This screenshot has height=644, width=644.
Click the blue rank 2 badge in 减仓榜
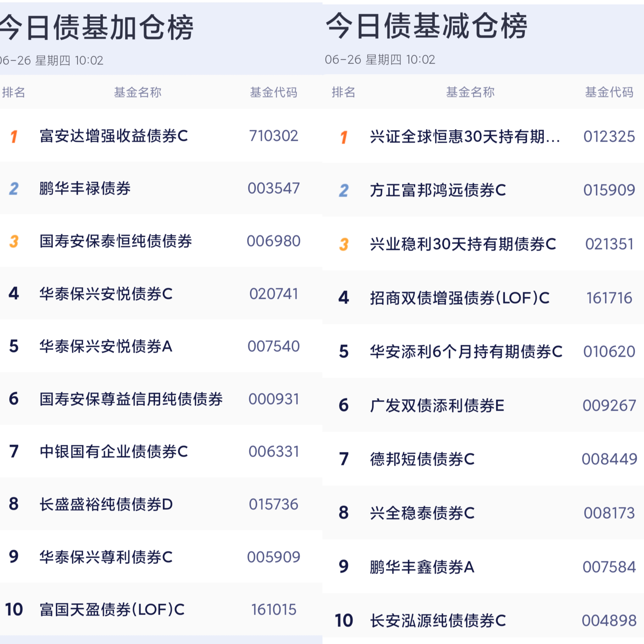pos(344,191)
